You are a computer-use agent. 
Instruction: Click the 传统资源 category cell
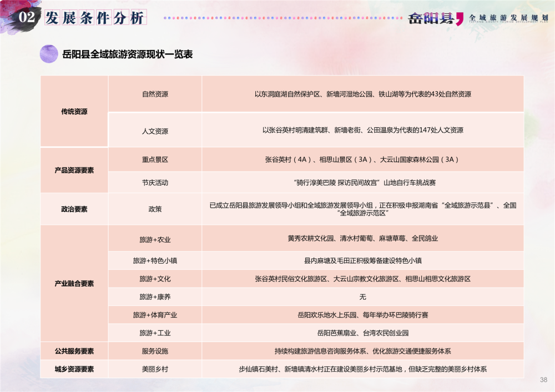pos(74,112)
